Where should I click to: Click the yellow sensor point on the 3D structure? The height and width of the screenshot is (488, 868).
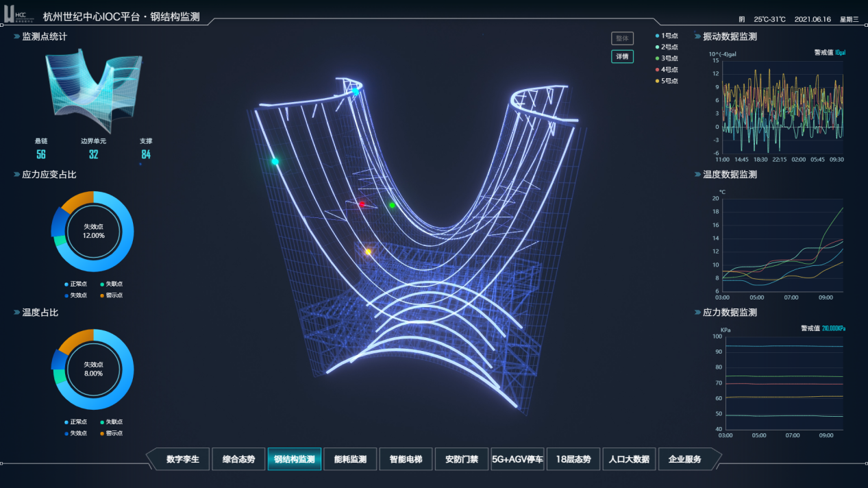click(368, 252)
